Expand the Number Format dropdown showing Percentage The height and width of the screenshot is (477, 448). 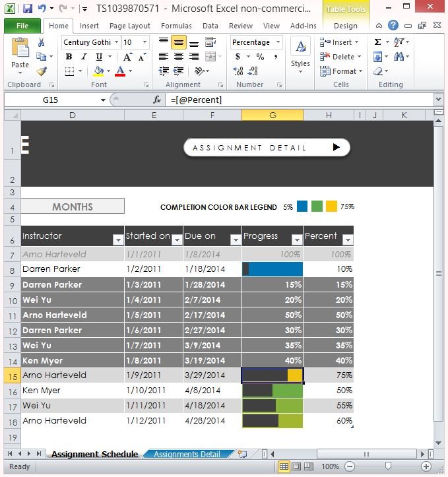(278, 42)
